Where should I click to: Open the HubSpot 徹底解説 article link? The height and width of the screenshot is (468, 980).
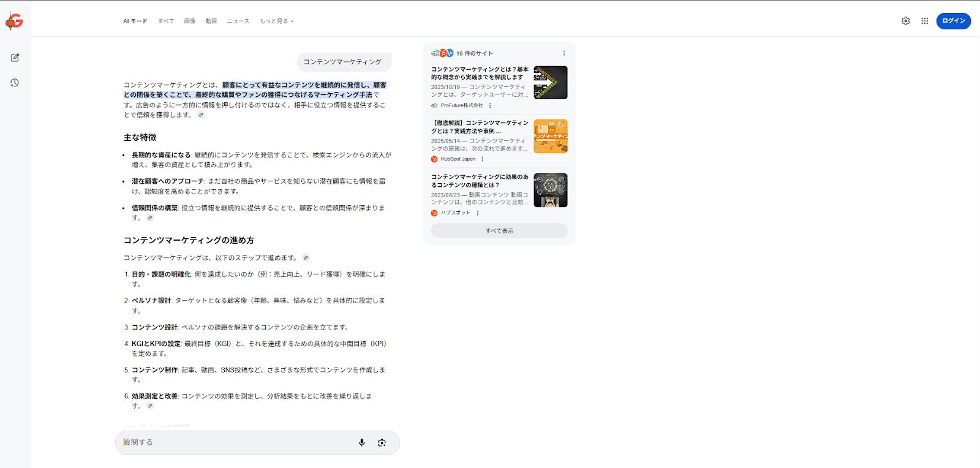tap(480, 127)
